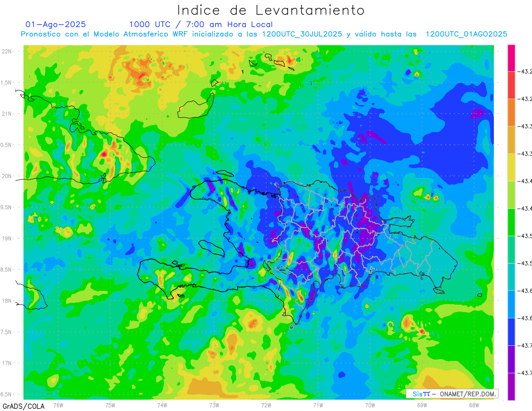Click the light blue legend swatch

(511, 304)
